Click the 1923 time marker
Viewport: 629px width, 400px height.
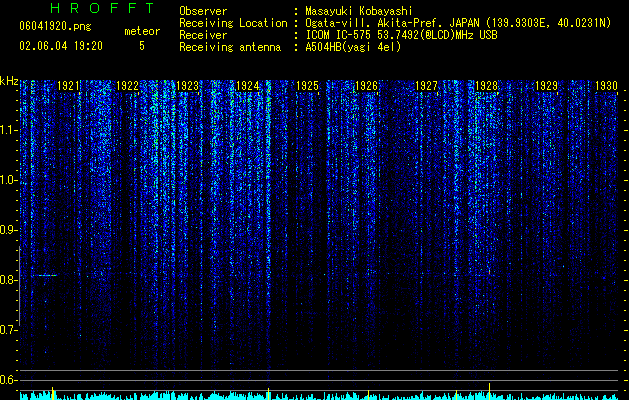pyautogui.click(x=187, y=85)
